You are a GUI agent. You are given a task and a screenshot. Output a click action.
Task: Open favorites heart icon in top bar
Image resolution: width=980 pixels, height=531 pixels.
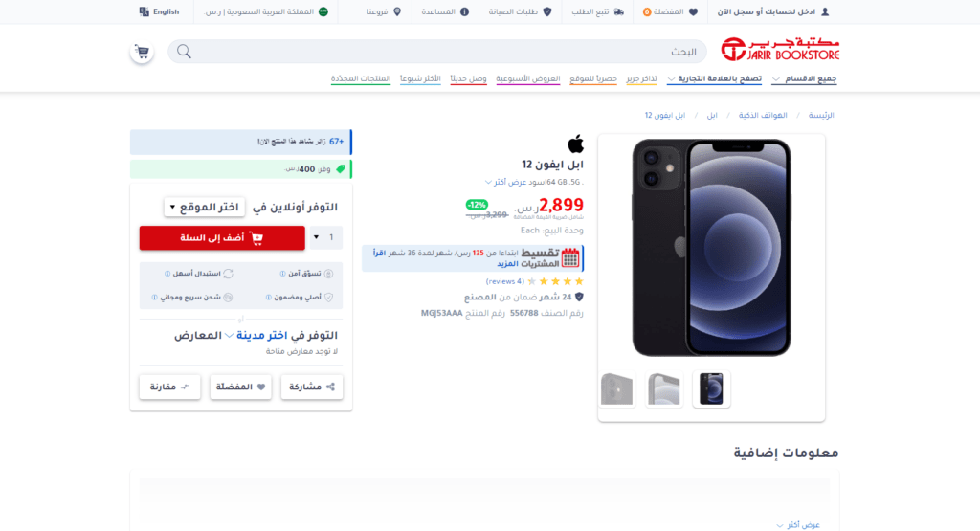[693, 11]
